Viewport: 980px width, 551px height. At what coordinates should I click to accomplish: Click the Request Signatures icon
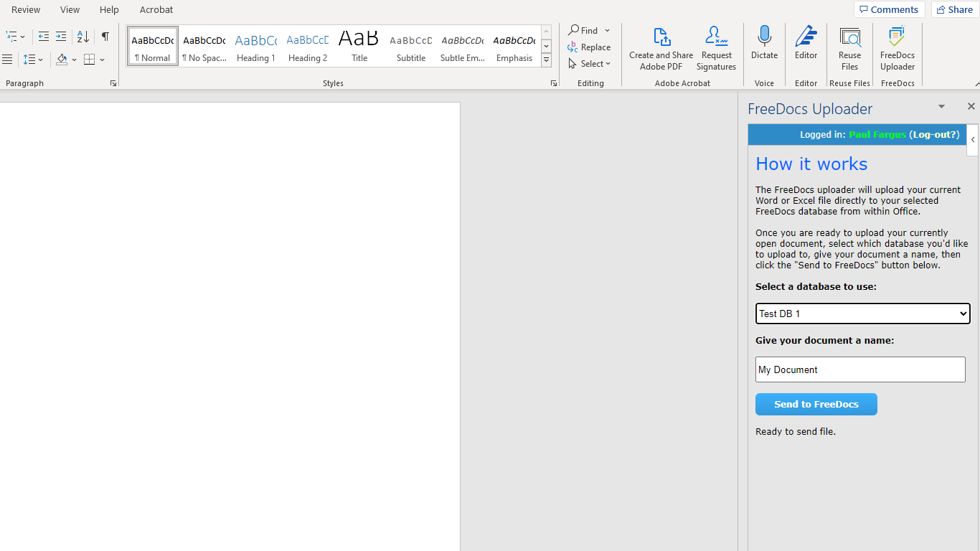716,49
